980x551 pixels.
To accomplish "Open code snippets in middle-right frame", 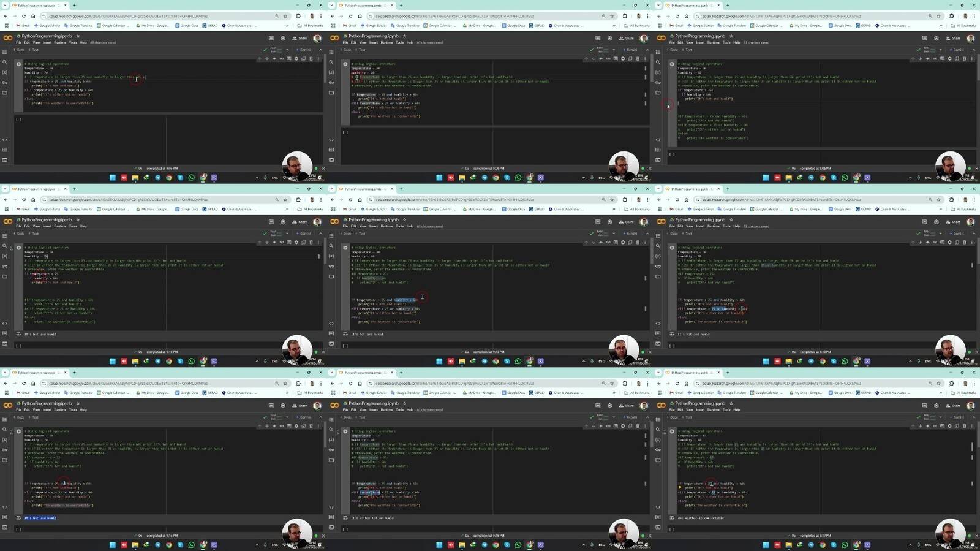I will tap(658, 323).
